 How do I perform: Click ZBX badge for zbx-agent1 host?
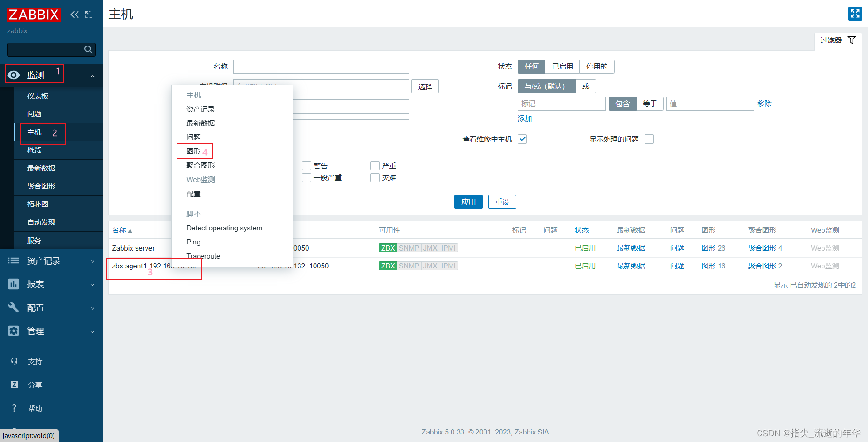[x=388, y=266]
